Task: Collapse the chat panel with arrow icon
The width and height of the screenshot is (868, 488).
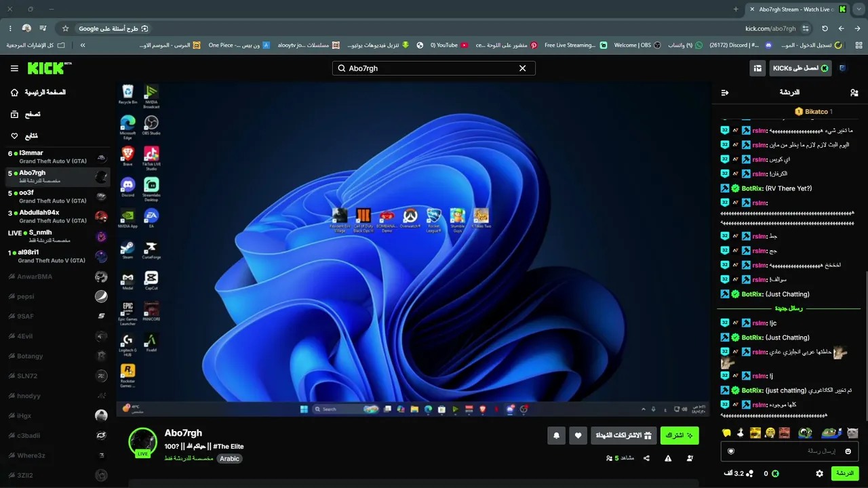Action: [725, 92]
